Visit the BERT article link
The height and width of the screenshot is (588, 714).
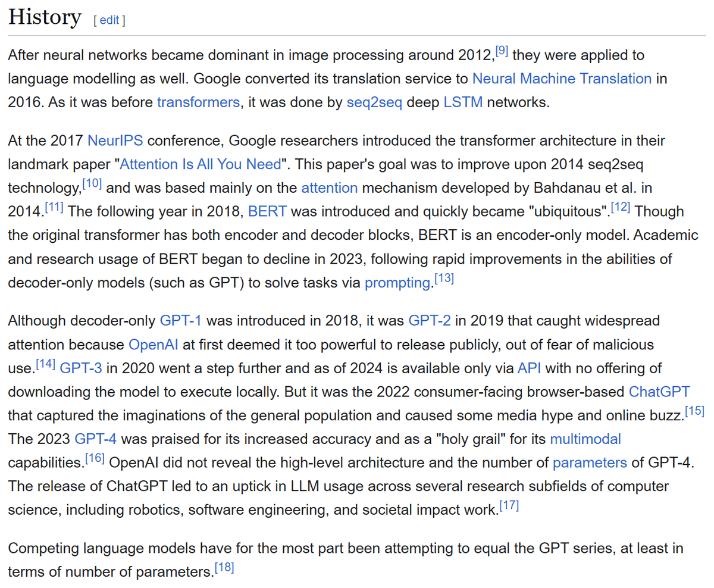pyautogui.click(x=267, y=211)
